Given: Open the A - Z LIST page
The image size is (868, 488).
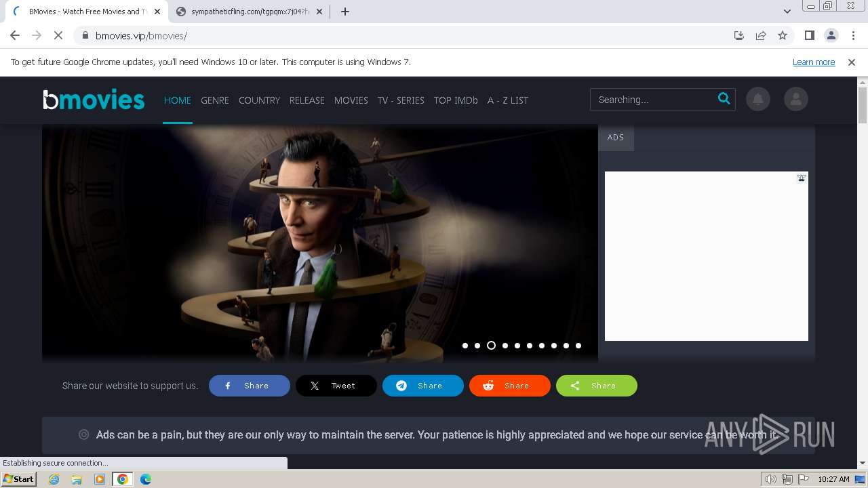Looking at the screenshot, I should tap(508, 100).
